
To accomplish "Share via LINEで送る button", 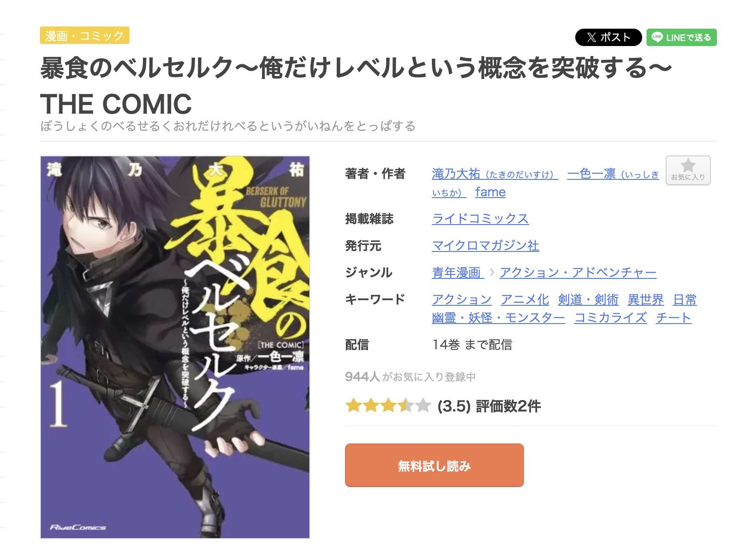I will (x=681, y=37).
